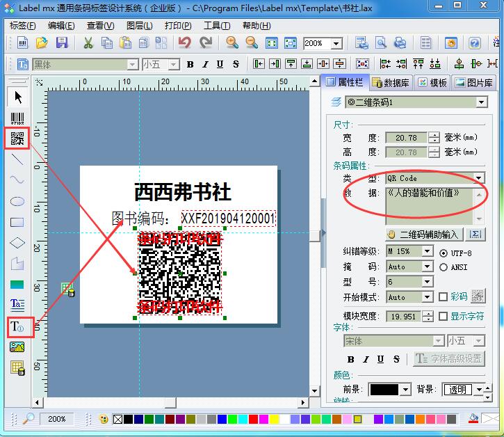Open the 工具(T) menu
Viewport: 504px width, 437px height.
pyautogui.click(x=217, y=26)
